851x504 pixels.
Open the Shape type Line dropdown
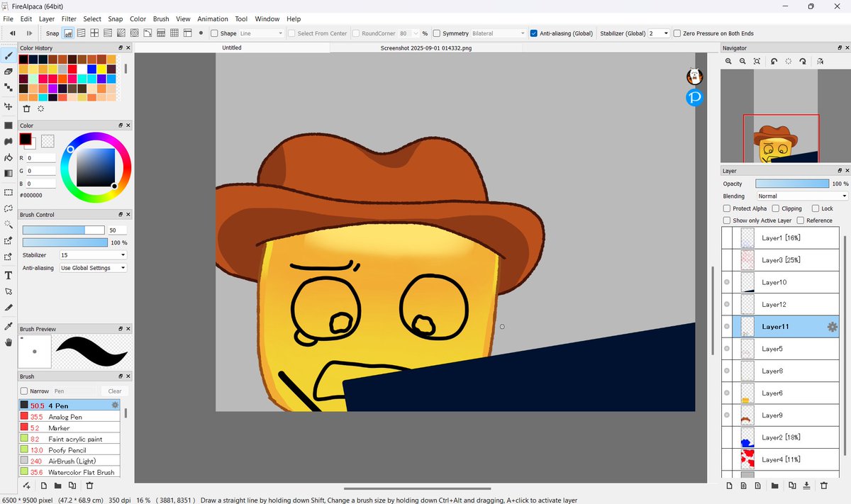point(261,33)
